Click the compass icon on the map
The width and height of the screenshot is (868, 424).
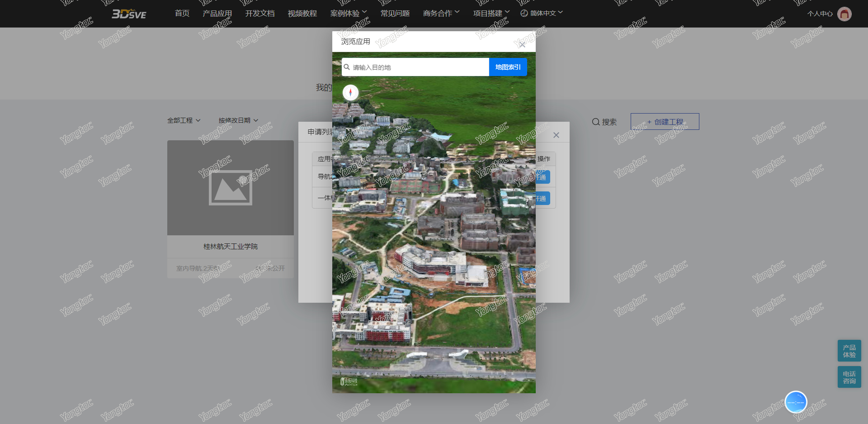point(350,92)
